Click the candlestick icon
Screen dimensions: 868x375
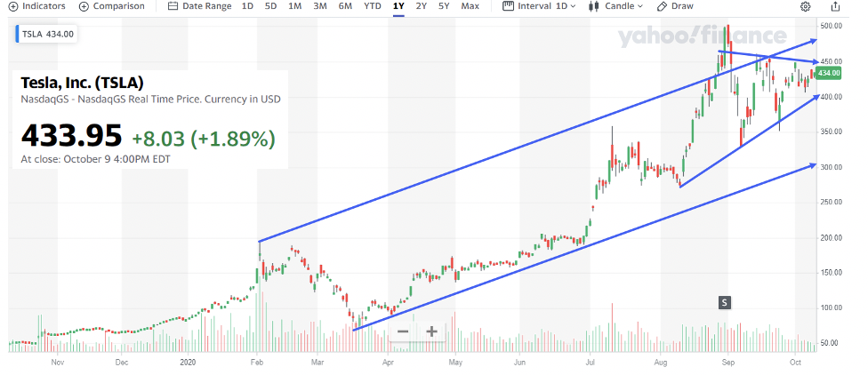(595, 6)
